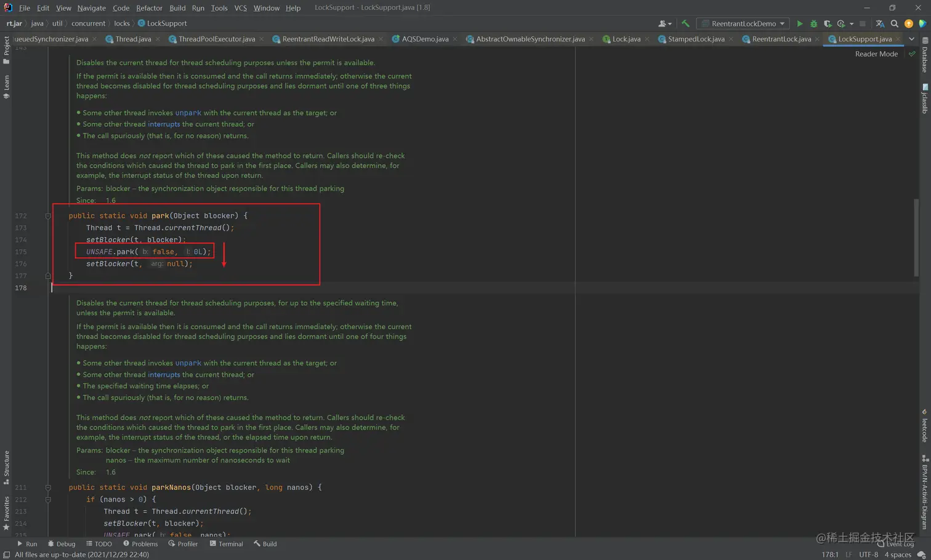Toggle Reader Mode in the editor

coord(876,54)
